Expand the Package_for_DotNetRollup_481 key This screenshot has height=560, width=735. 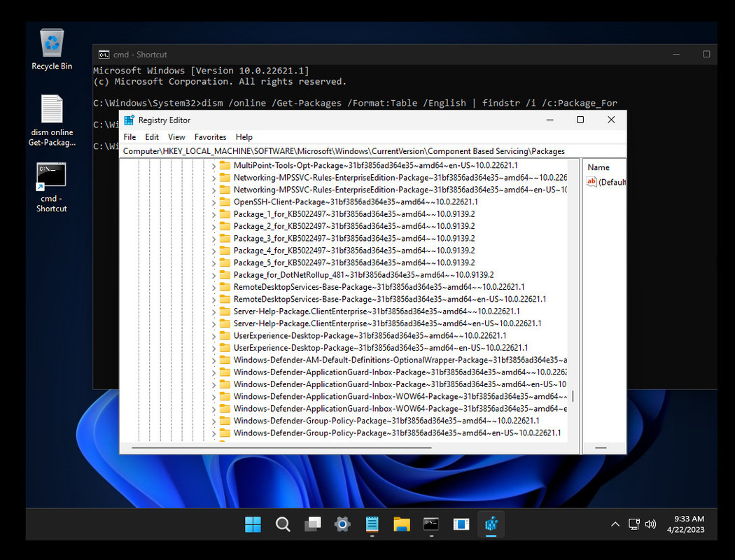pyautogui.click(x=213, y=276)
